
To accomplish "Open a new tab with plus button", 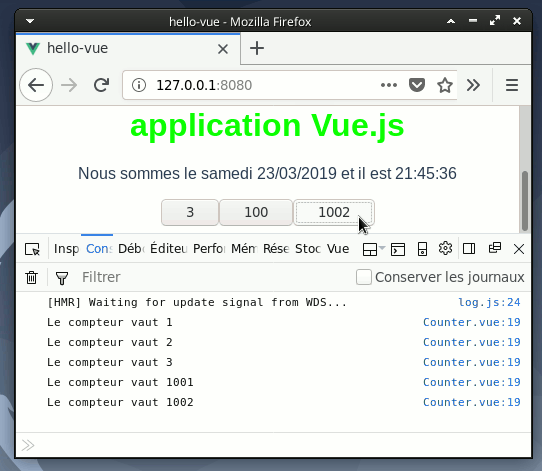I will click(257, 48).
